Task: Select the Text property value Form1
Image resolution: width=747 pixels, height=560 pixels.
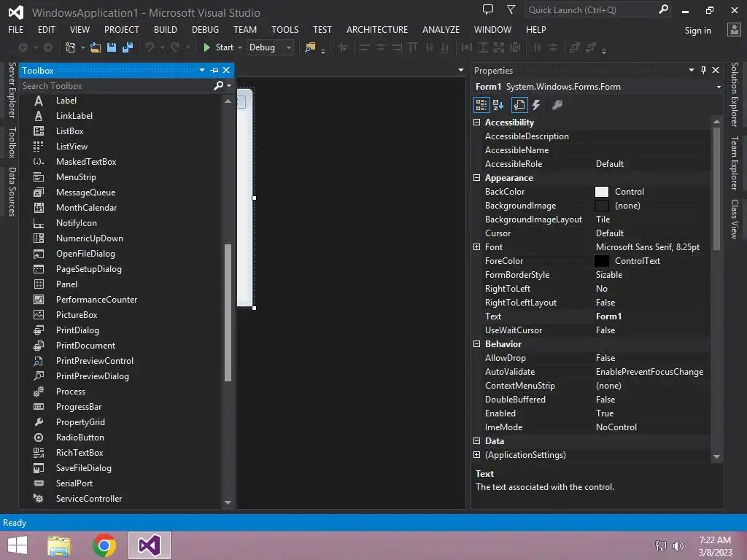Action: click(x=608, y=316)
